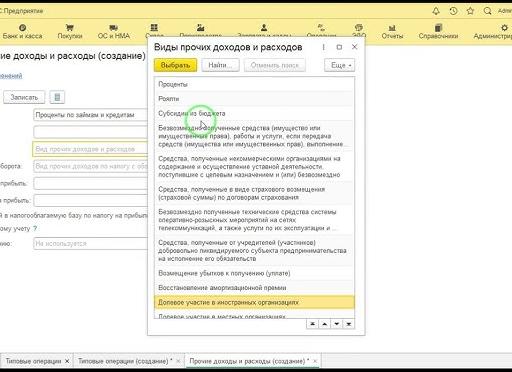Click the Вид прочих доходов и расходов field
Viewport: 512px width, 372px height.
click(x=90, y=149)
